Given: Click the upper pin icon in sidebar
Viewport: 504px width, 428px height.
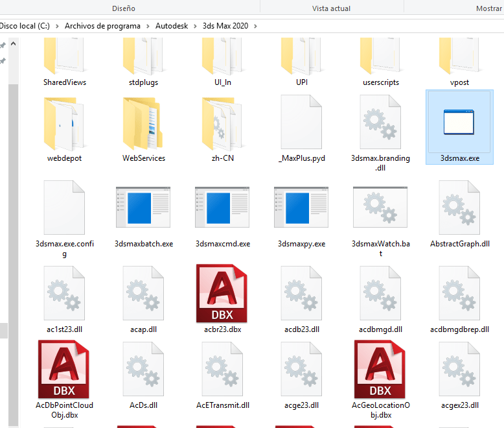Looking at the screenshot, I should (3, 45).
